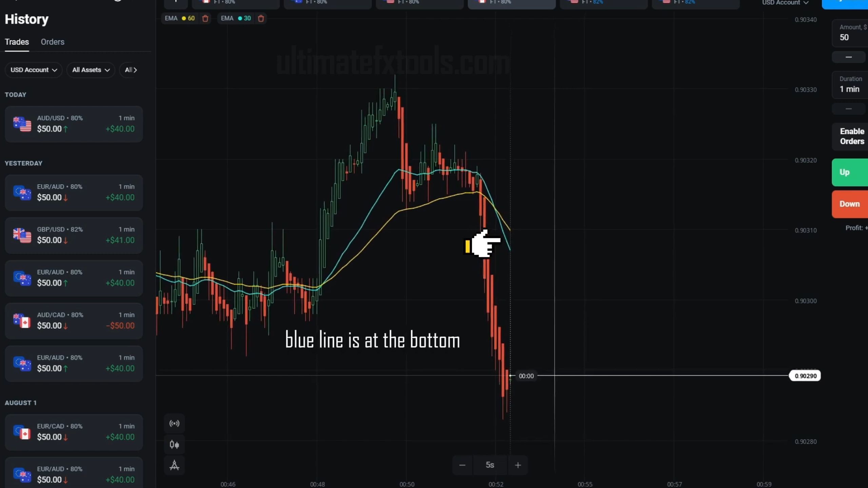This screenshot has width=868, height=488.
Task: Click the red Down button
Action: click(x=850, y=204)
